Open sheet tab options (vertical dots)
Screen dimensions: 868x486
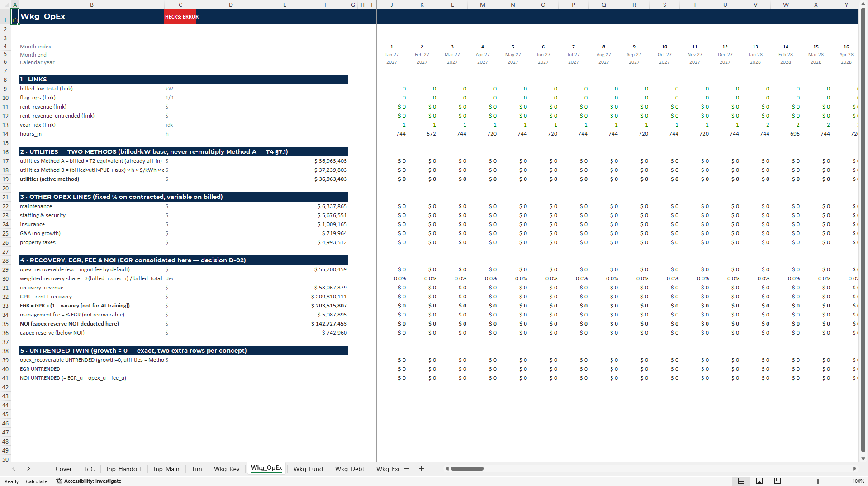coord(436,469)
